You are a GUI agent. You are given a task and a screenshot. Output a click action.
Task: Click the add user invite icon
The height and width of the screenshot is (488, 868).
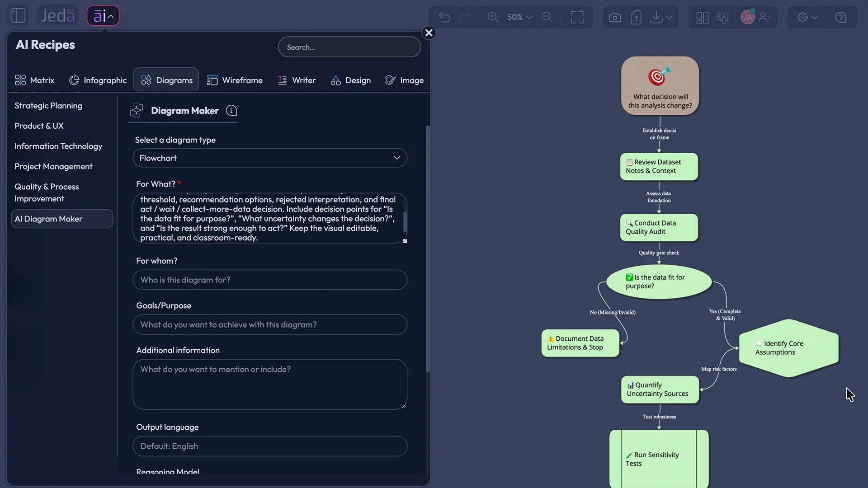(x=764, y=17)
